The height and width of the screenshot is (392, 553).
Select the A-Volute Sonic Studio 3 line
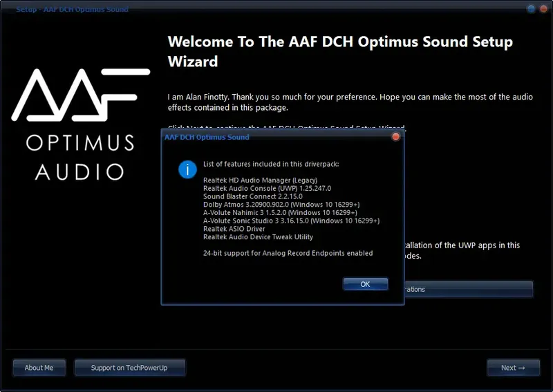pos(291,221)
